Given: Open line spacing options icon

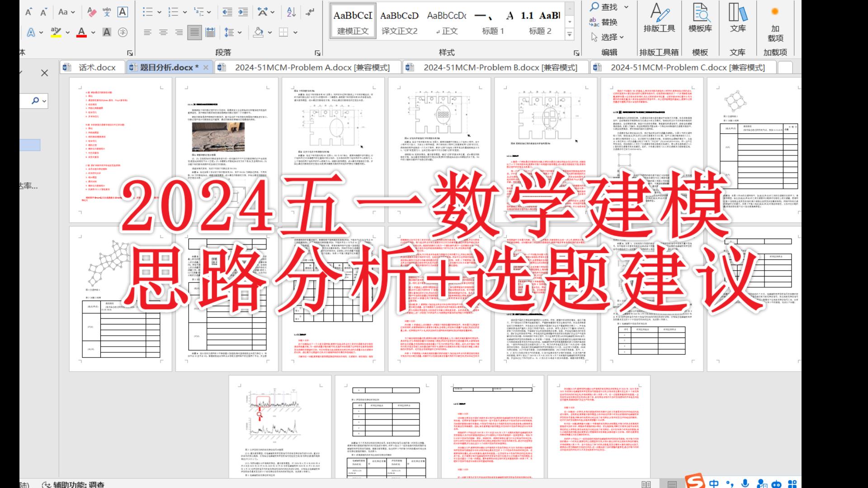Looking at the screenshot, I should pyautogui.click(x=229, y=32).
